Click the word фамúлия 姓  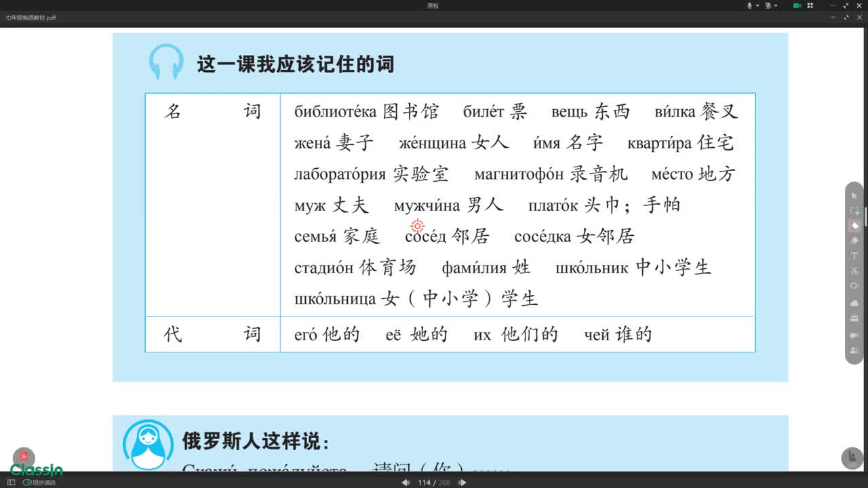[x=486, y=267]
